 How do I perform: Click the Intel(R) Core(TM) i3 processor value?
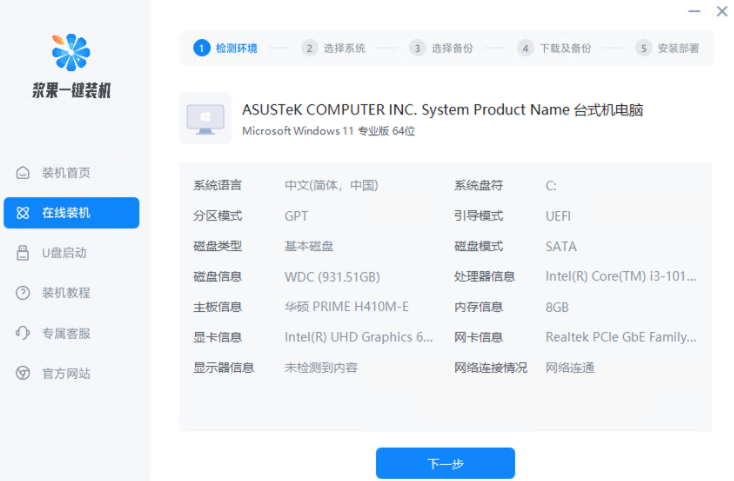(x=621, y=277)
